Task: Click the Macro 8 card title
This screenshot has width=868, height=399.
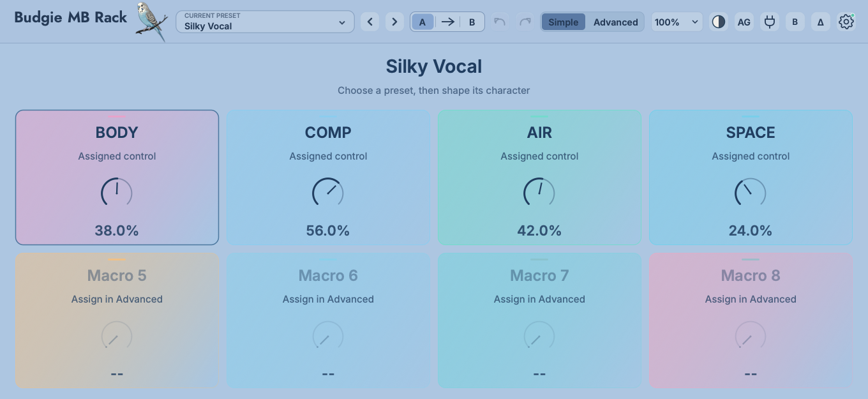Action: tap(751, 275)
